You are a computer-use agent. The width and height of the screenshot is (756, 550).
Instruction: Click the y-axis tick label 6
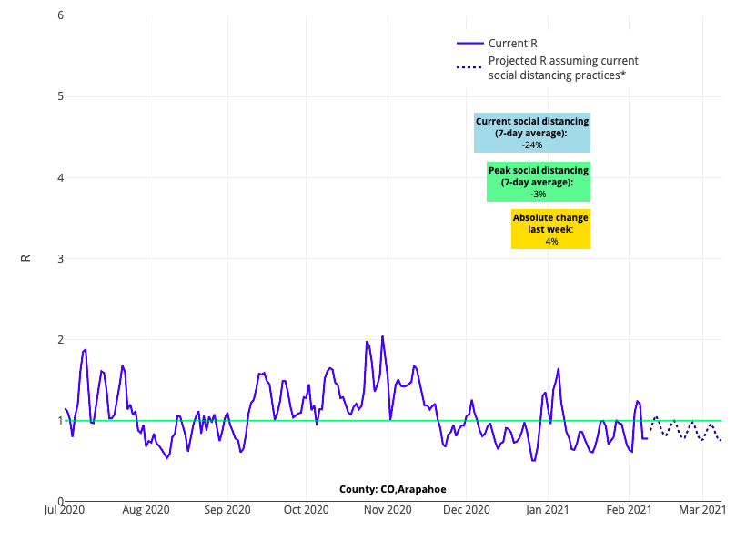click(x=59, y=15)
